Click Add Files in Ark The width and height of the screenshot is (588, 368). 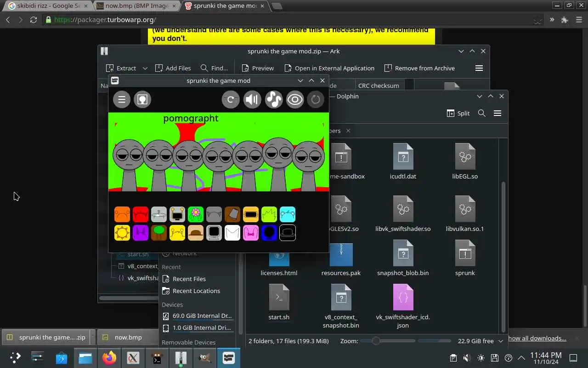(x=173, y=68)
